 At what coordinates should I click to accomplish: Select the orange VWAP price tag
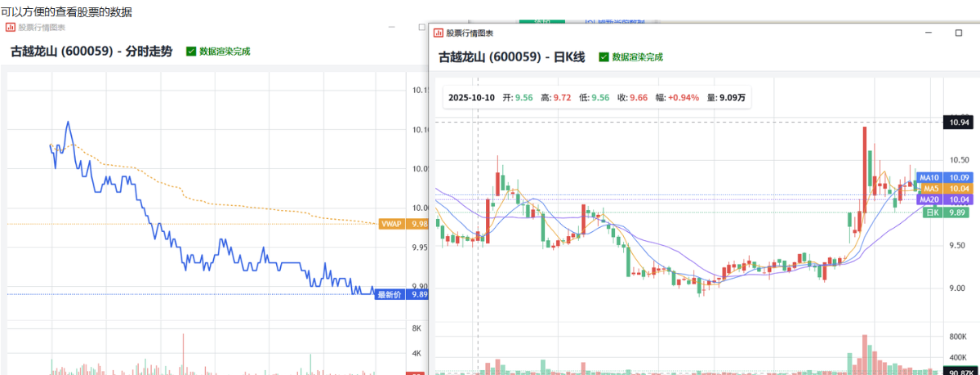click(392, 223)
